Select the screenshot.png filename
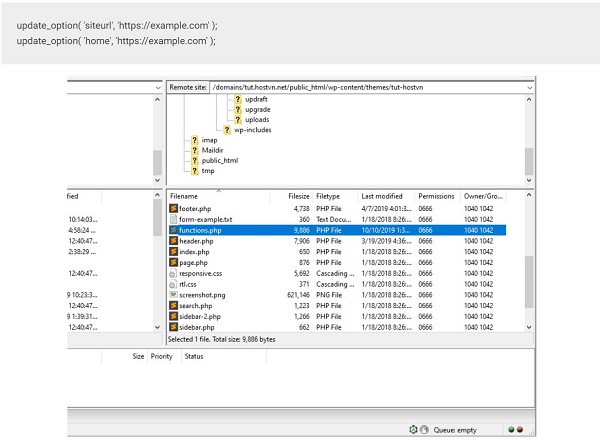Screen dimensions: 600x441 point(202,295)
